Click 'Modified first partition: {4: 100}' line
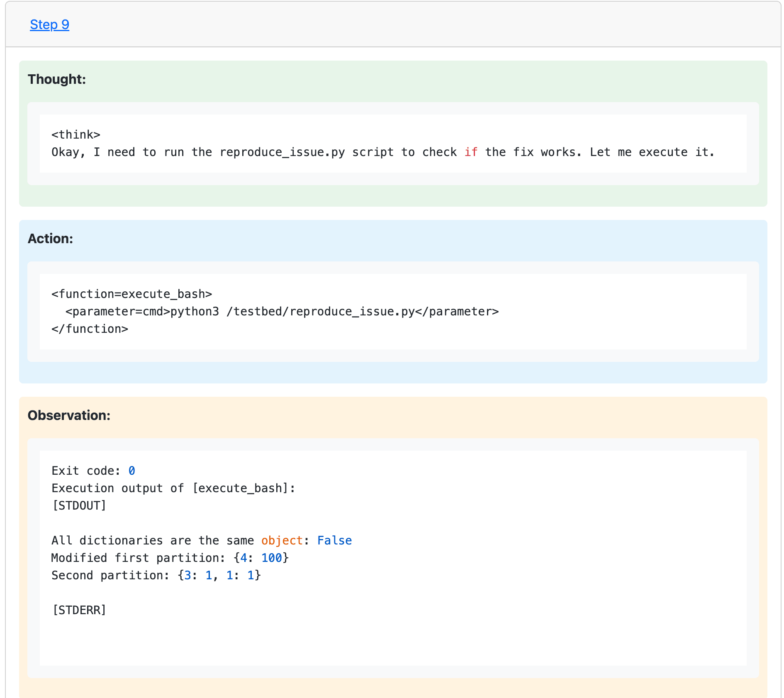 [x=170, y=558]
